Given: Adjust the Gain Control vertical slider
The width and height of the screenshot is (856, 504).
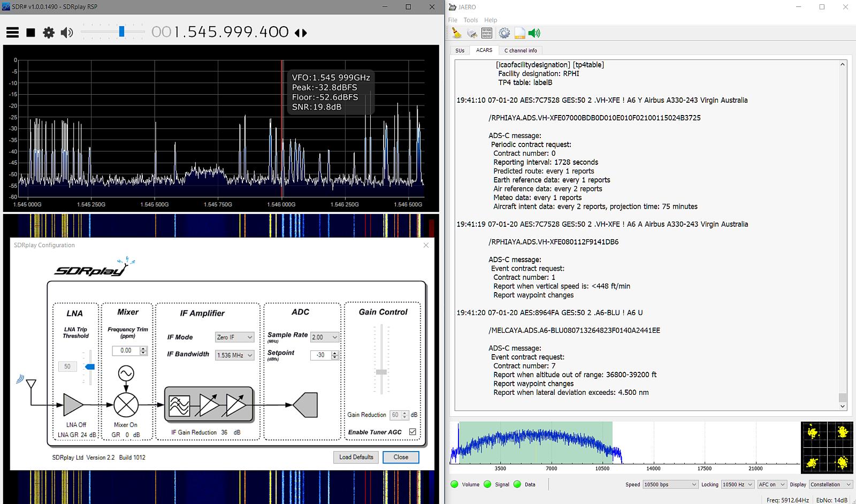Looking at the screenshot, I should point(381,371).
